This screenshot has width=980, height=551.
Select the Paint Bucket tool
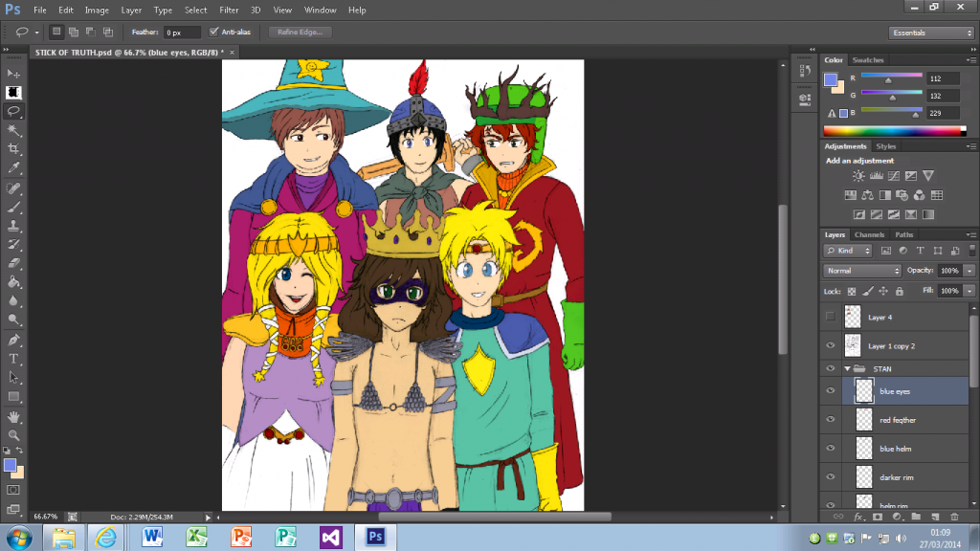pyautogui.click(x=13, y=282)
